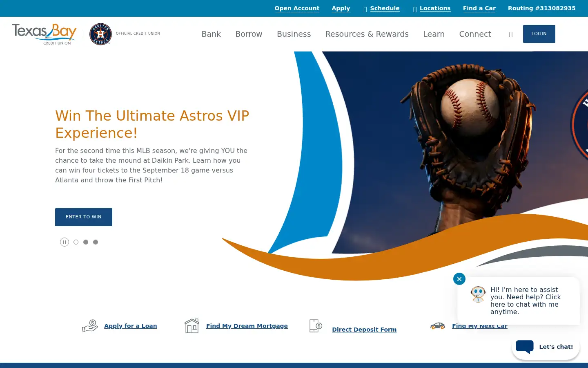Viewport: 588px width, 368px height.
Task: Click the Apply for a Loan link
Action: 130,326
